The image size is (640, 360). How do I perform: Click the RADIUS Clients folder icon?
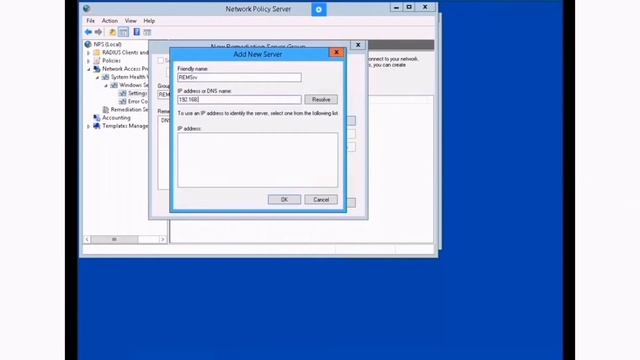pos(97,52)
